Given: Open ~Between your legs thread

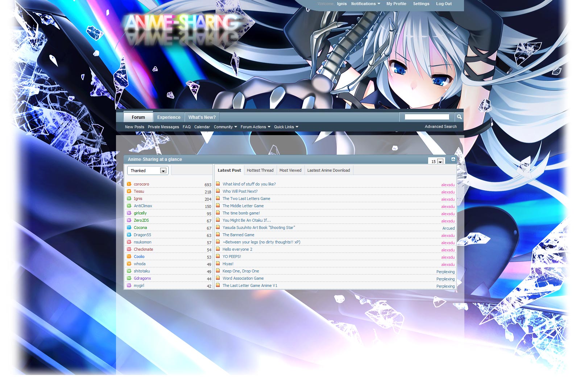Looking at the screenshot, I should click(261, 242).
